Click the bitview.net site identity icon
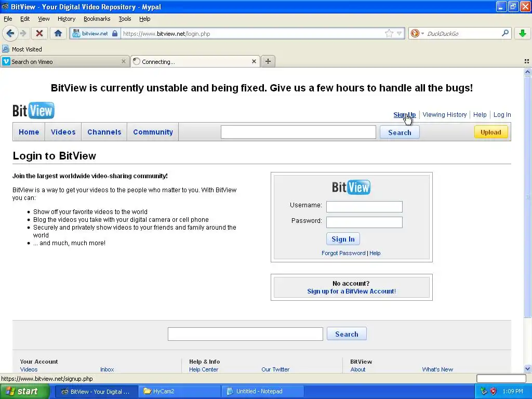The image size is (532, 399). 77,33
